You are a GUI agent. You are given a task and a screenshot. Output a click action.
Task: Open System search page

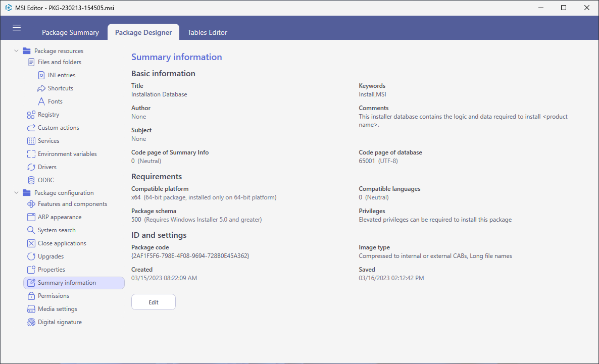57,230
